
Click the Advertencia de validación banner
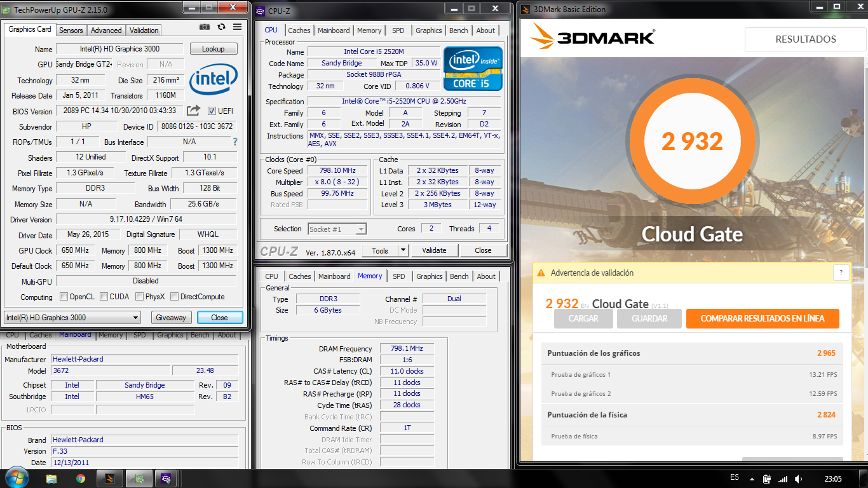pos(692,273)
